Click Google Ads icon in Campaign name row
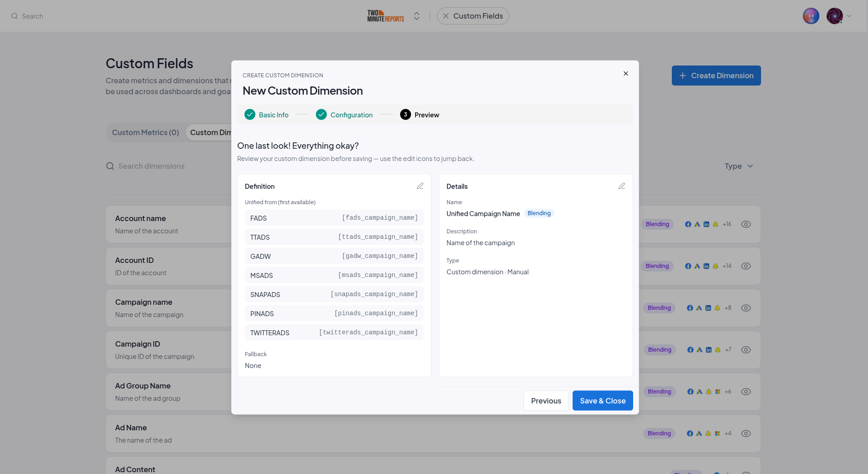Viewport: 868px width, 474px height. click(x=699, y=308)
